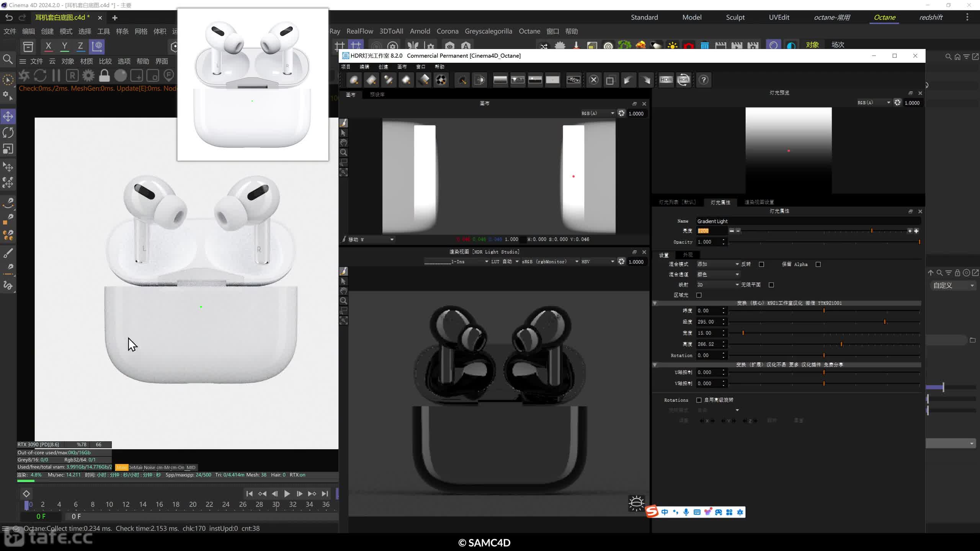Select the zoom tool in render view sidebar
Screen dimensions: 980x551
[x=343, y=301]
